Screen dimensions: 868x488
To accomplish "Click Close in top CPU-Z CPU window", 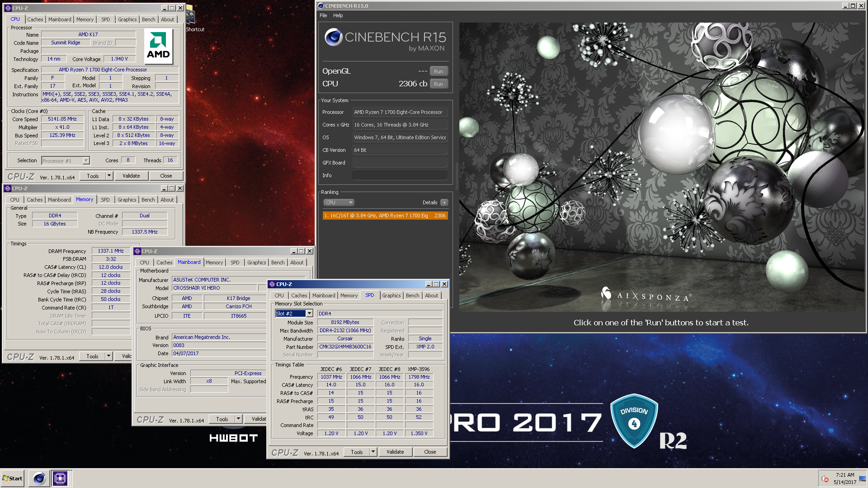I will coord(166,176).
